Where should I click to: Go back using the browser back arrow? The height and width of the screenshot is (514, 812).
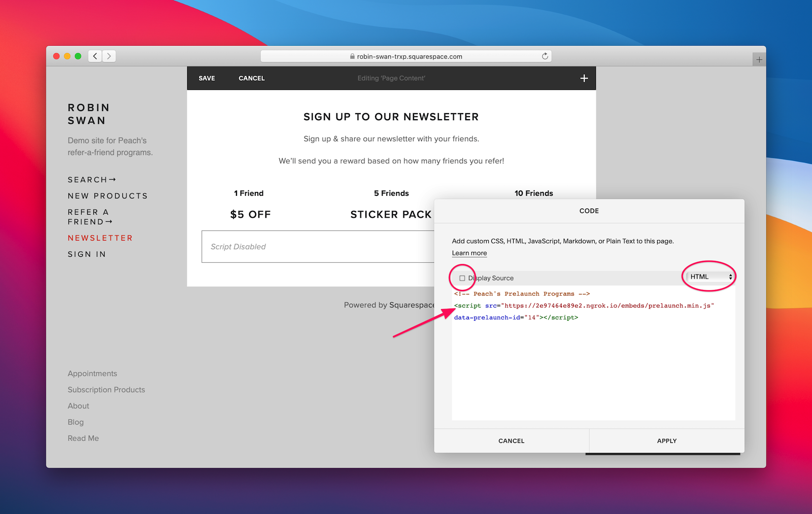(x=95, y=56)
